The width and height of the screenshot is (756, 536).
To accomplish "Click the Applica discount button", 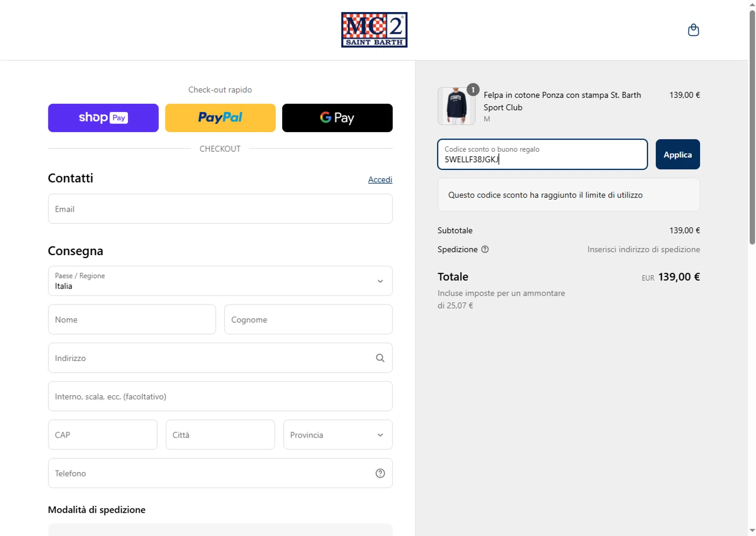I will [677, 154].
